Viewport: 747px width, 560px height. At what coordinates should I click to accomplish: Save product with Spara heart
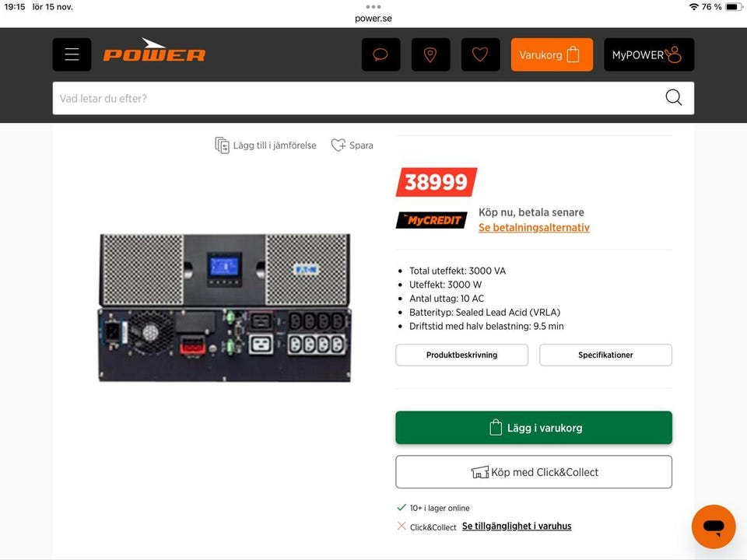point(352,145)
